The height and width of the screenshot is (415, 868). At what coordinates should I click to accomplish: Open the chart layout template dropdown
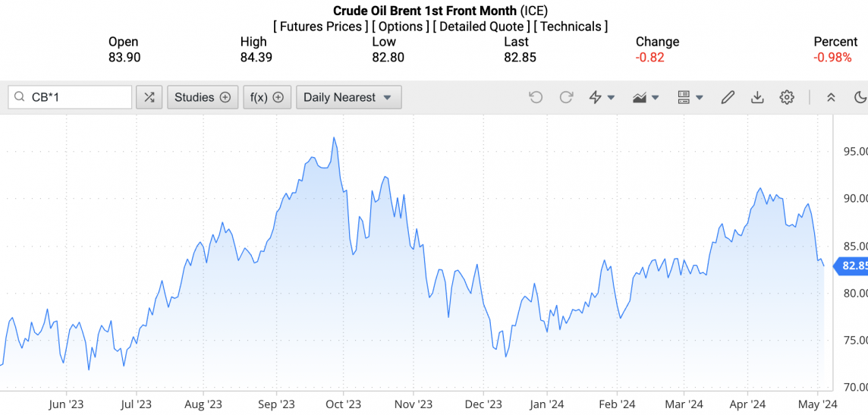coord(690,97)
